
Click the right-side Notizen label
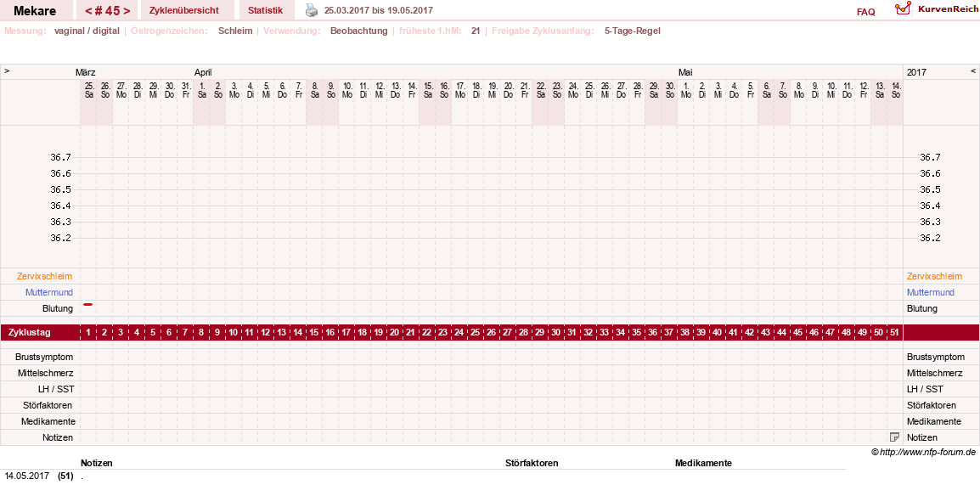click(x=922, y=438)
